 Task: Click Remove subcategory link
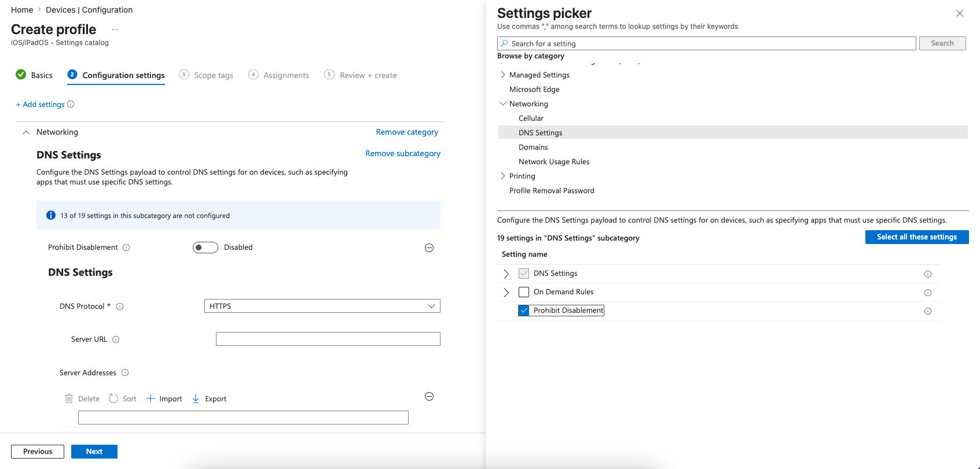403,153
